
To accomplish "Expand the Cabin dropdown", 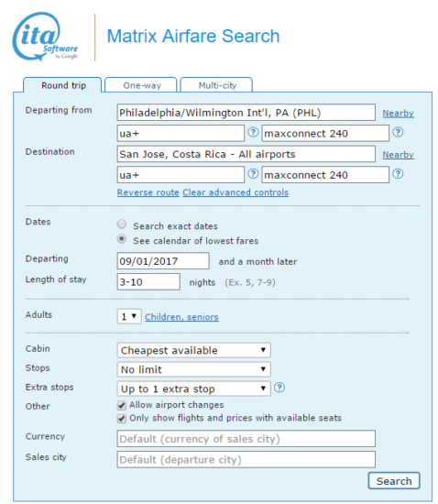I will coord(193,350).
